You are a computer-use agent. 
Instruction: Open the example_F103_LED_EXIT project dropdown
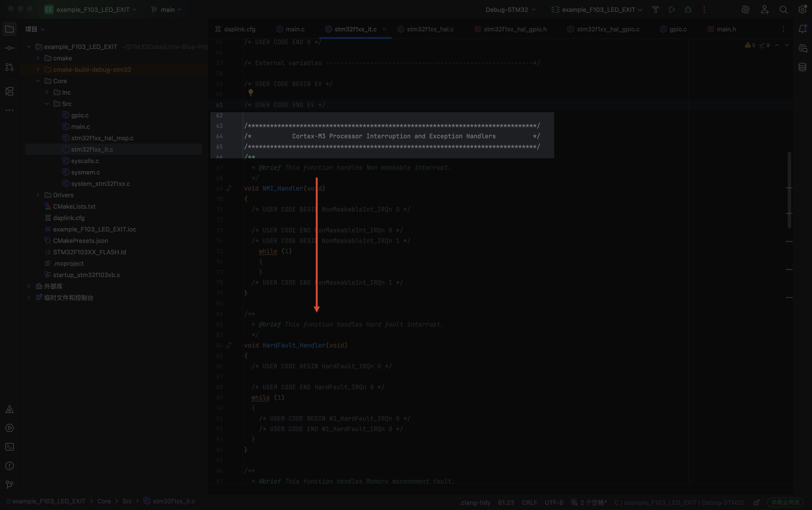(x=91, y=10)
